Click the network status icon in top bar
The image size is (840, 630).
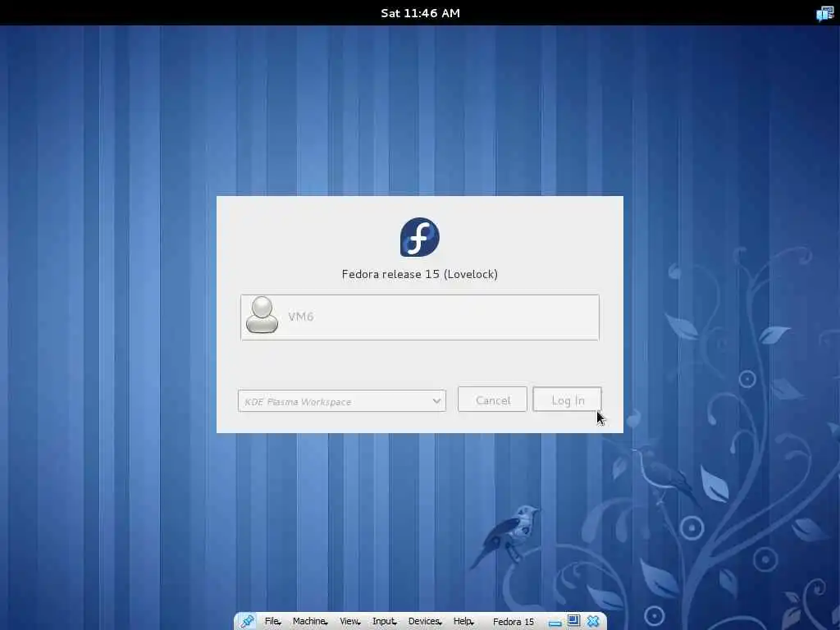coord(825,13)
